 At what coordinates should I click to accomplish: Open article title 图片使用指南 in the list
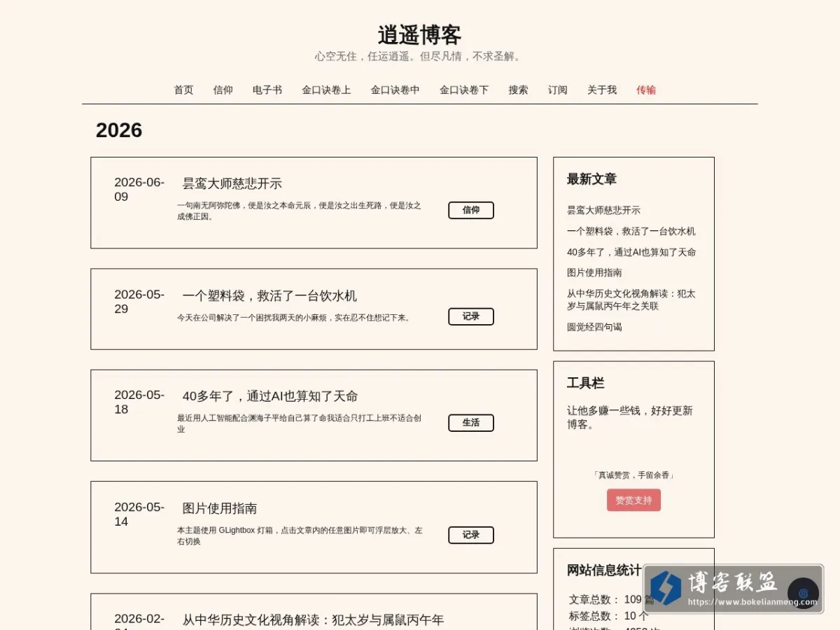(220, 508)
